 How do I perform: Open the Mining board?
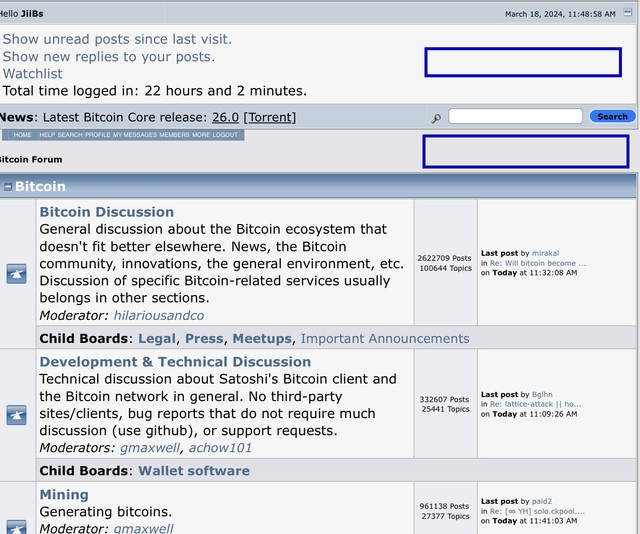pos(64,494)
